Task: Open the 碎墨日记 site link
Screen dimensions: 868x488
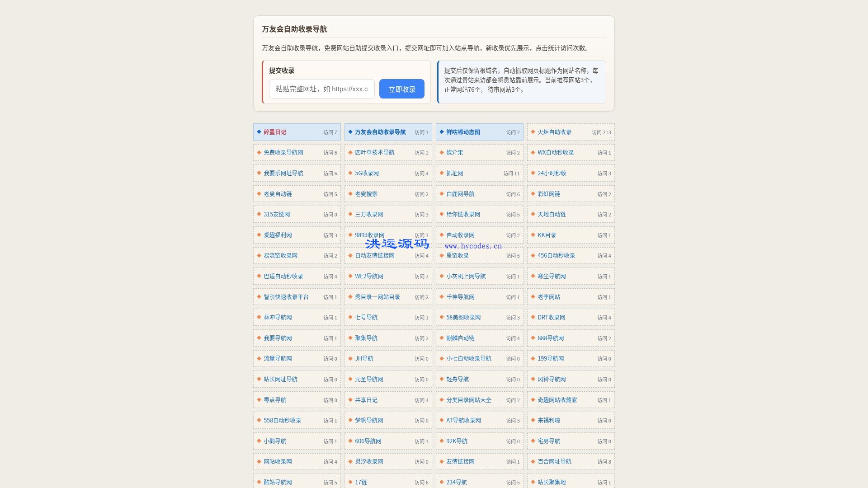Action: pyautogui.click(x=275, y=132)
